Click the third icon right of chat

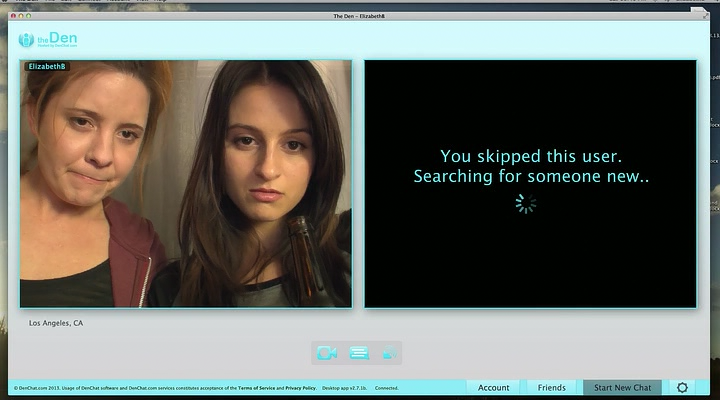(390, 353)
